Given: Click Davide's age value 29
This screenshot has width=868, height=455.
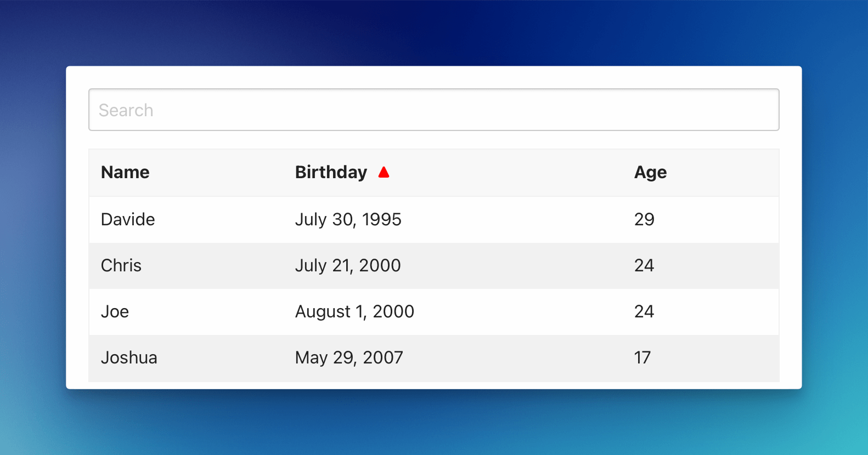Looking at the screenshot, I should 644,219.
